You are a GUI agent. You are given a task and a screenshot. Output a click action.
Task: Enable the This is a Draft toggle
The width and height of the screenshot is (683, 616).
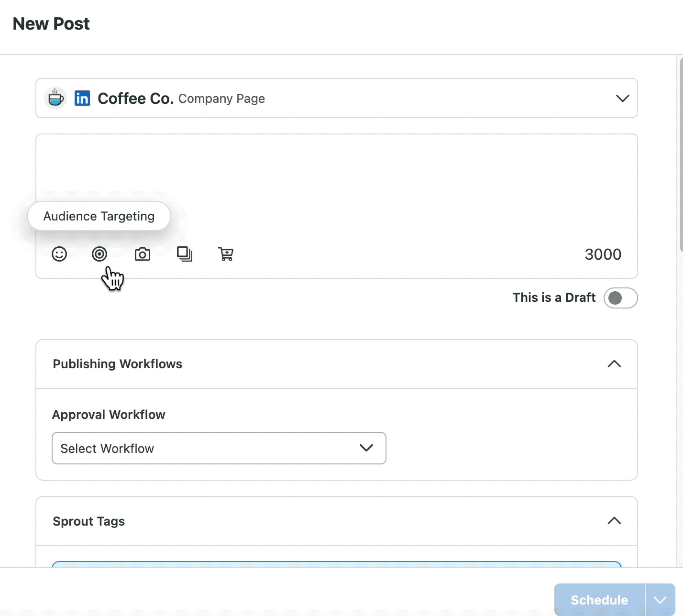[x=620, y=297]
